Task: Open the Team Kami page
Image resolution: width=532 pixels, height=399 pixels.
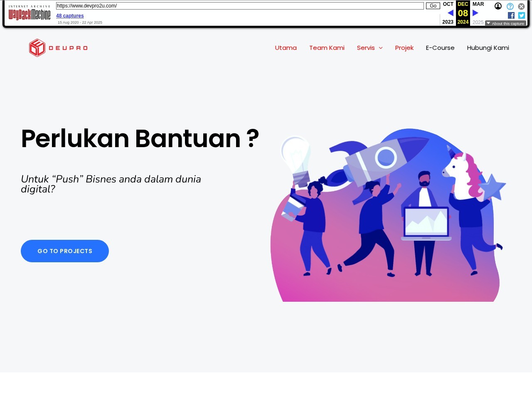Action: point(327,48)
